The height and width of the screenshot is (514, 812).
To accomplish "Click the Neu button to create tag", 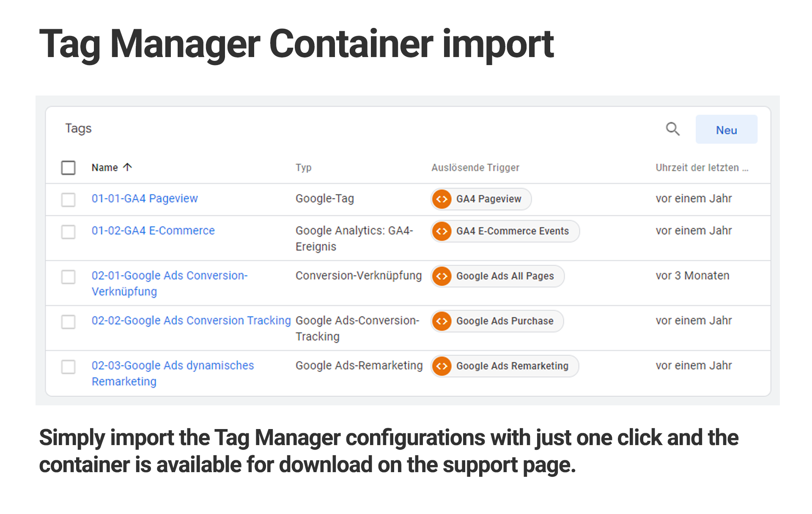I will pos(726,129).
